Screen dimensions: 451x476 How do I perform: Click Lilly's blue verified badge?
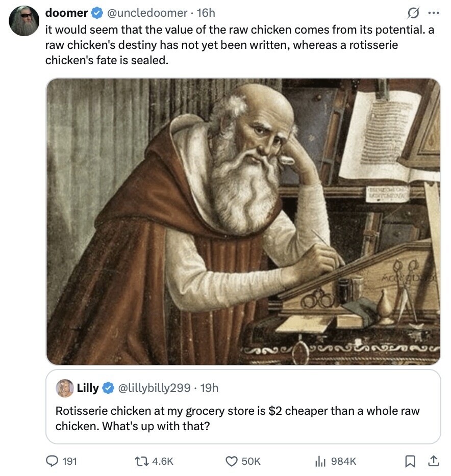click(x=109, y=388)
